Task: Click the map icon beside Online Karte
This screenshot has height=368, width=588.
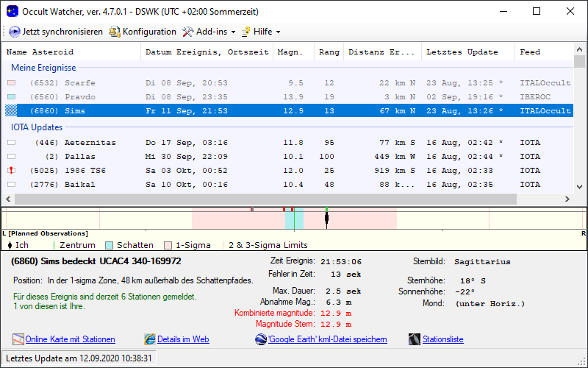Action: point(18,339)
